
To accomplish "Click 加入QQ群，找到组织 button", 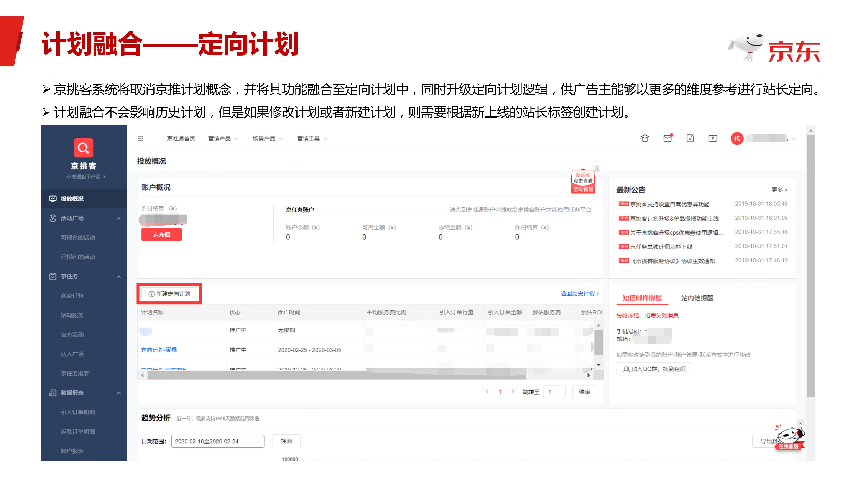I will 654,369.
